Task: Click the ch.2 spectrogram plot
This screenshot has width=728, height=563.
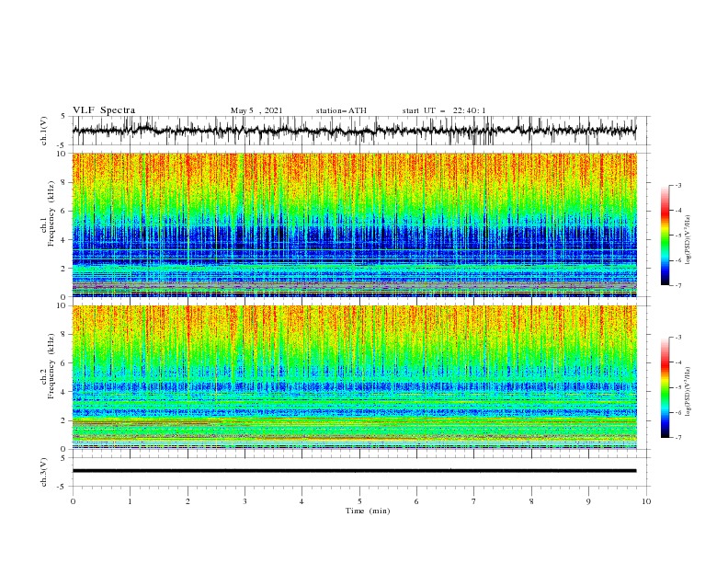Action: pyautogui.click(x=354, y=377)
